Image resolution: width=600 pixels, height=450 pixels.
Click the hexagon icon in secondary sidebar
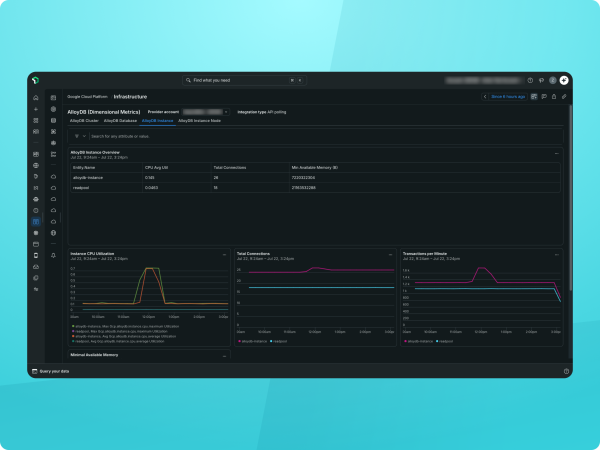[x=54, y=109]
